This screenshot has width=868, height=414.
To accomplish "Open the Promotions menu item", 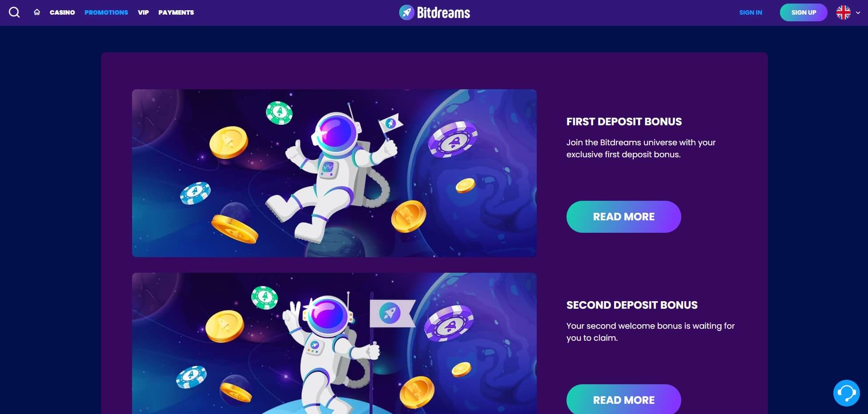I will coord(106,12).
